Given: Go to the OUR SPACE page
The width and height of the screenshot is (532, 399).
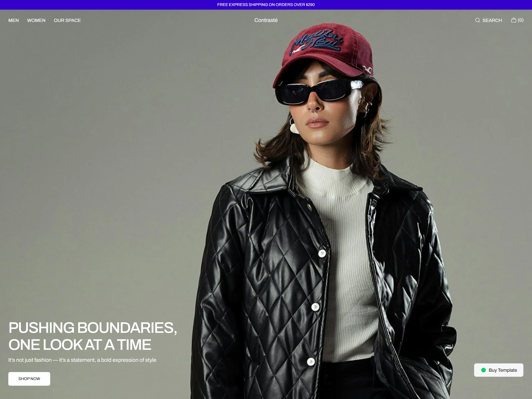Looking at the screenshot, I should [x=67, y=20].
